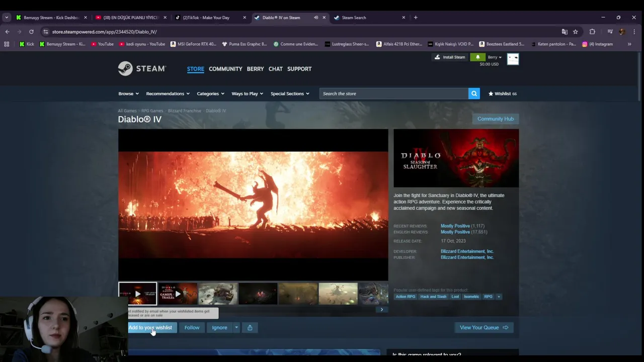Screen dimensions: 644x362
Task: Click the site info icon in the address bar
Action: (45, 32)
